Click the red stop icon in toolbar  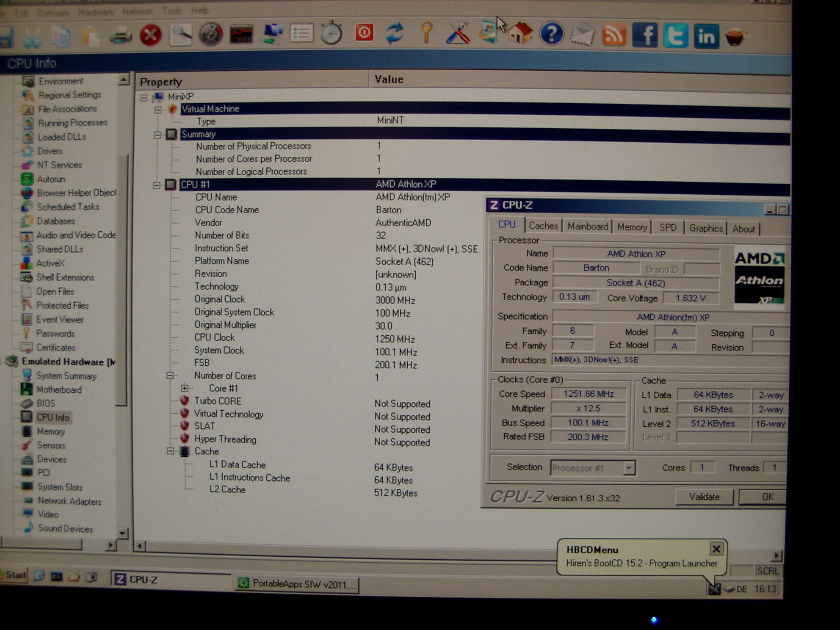tap(151, 35)
